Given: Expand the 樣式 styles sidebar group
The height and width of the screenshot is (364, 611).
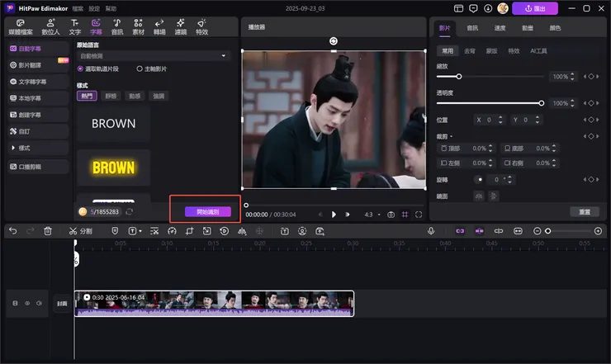Looking at the screenshot, I should pos(38,148).
